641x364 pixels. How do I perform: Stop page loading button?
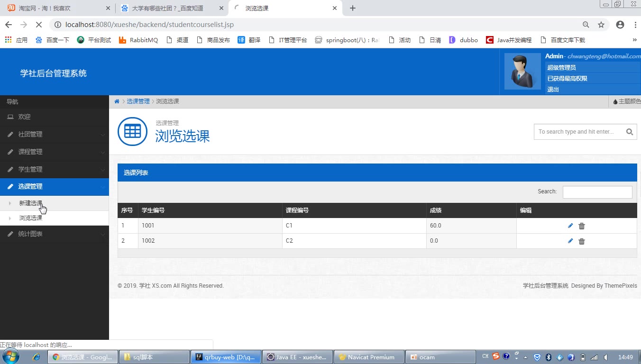coord(39,25)
